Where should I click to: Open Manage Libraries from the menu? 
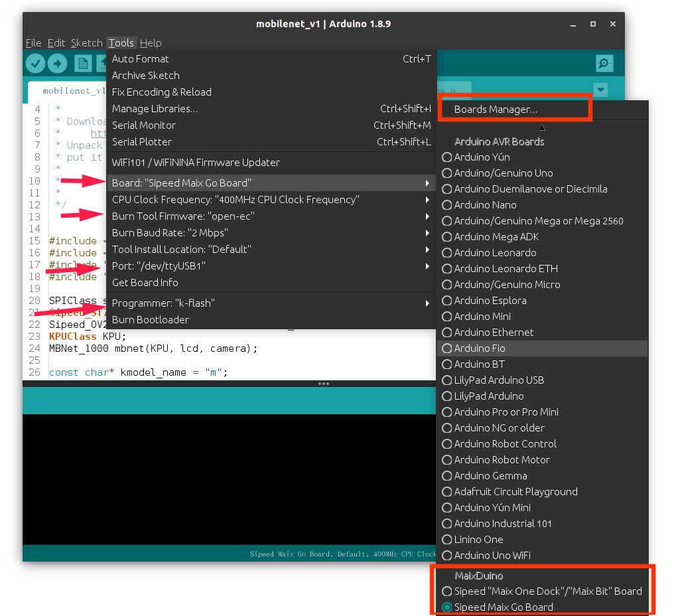click(x=271, y=109)
